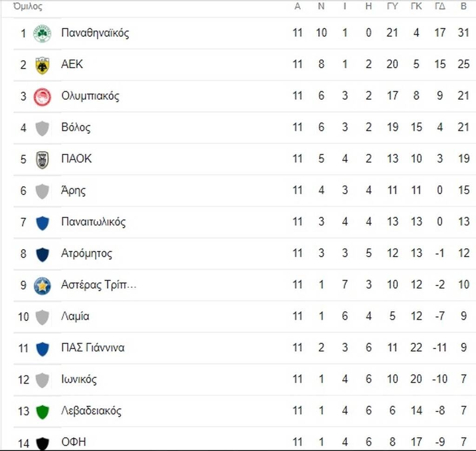The height and width of the screenshot is (451, 476).
Task: Click the Λεβαδειακός green shield icon
Action: (42, 412)
